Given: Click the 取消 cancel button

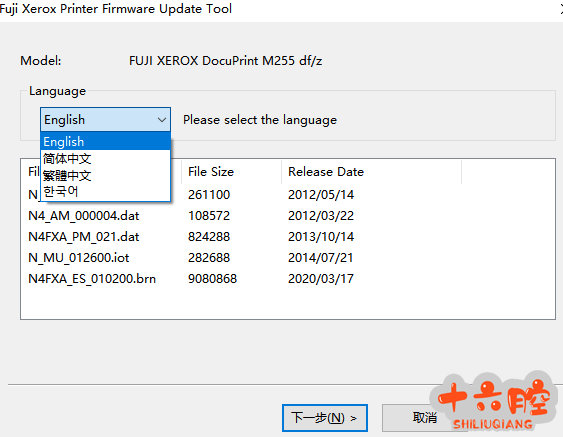Looking at the screenshot, I should click(424, 418).
